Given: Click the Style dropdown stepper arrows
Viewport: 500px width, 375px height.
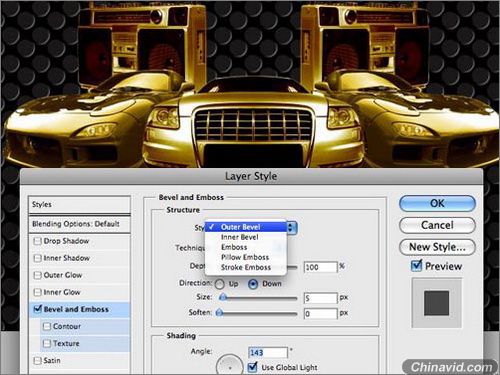Looking at the screenshot, I should click(291, 228).
